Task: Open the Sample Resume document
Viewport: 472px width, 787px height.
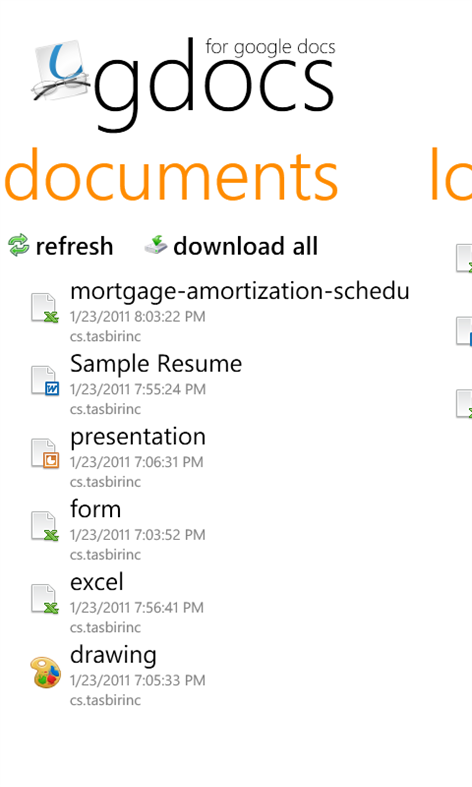Action: pyautogui.click(x=156, y=363)
